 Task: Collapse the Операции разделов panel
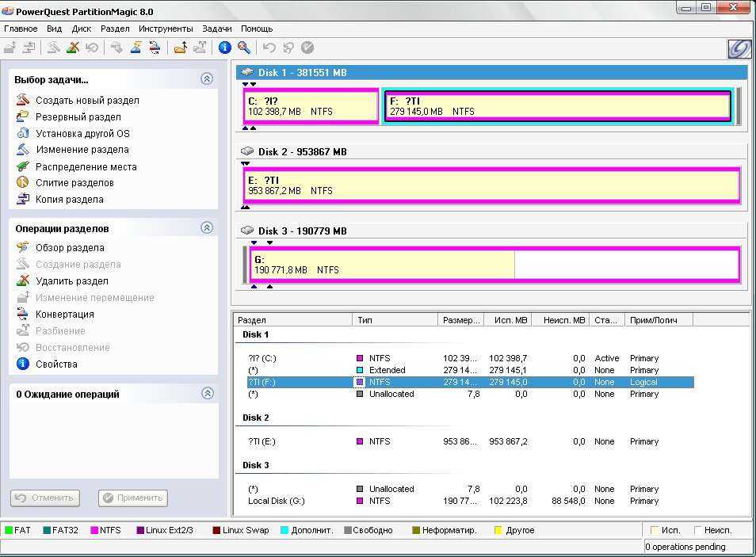click(207, 228)
